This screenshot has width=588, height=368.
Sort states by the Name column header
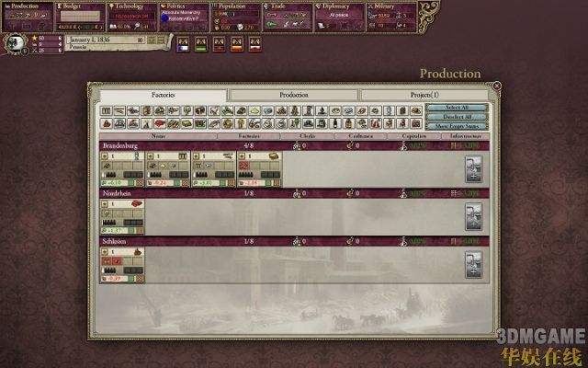[158, 136]
